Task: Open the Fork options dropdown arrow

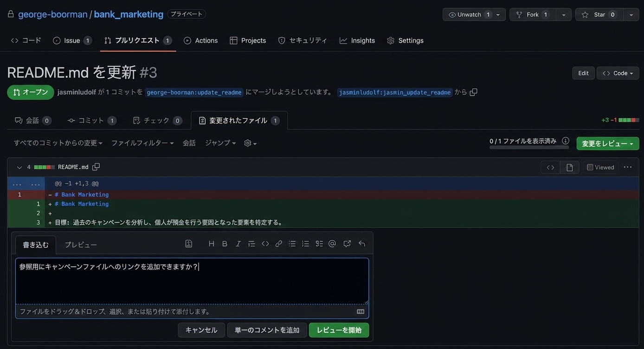Action: [x=563, y=15]
